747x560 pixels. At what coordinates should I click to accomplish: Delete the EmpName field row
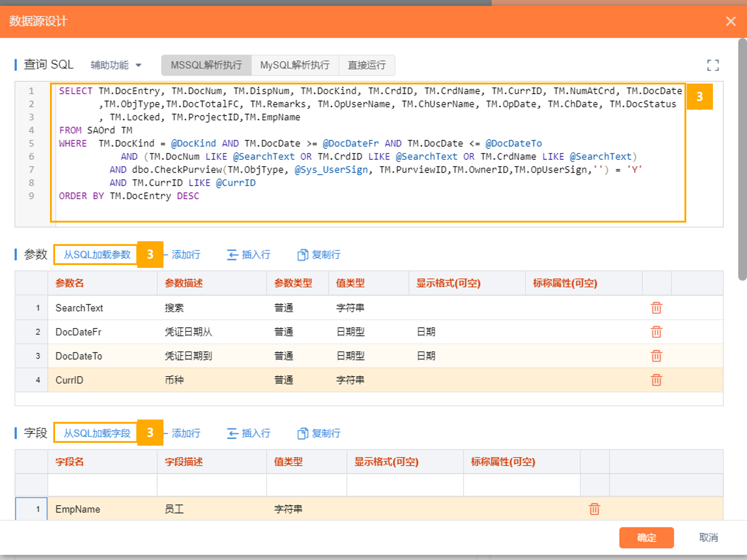point(594,509)
